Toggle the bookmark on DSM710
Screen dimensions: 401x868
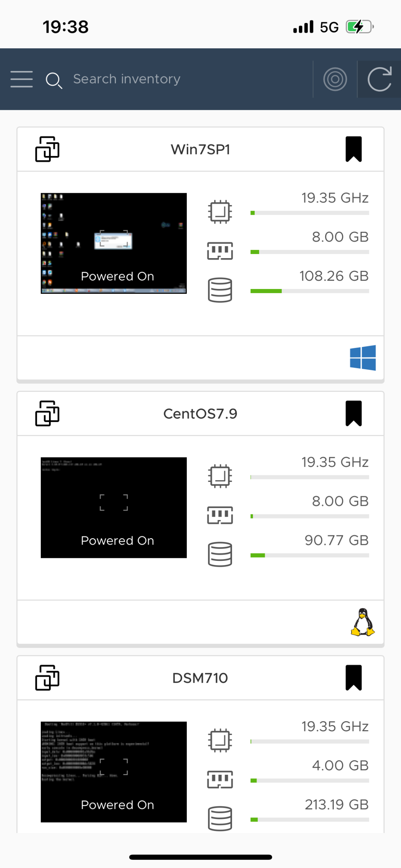tap(353, 678)
